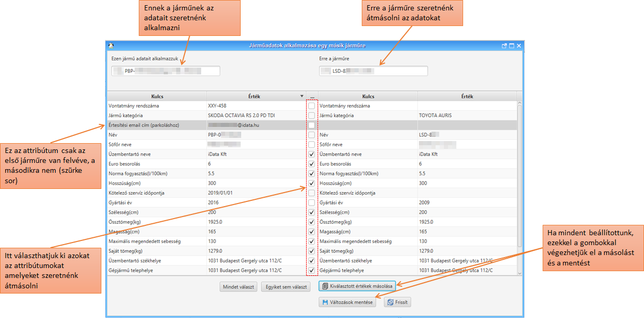Close the Járműadatok alkalmazása dialog
Screen dimensions: 644x318
pyautogui.click(x=518, y=46)
